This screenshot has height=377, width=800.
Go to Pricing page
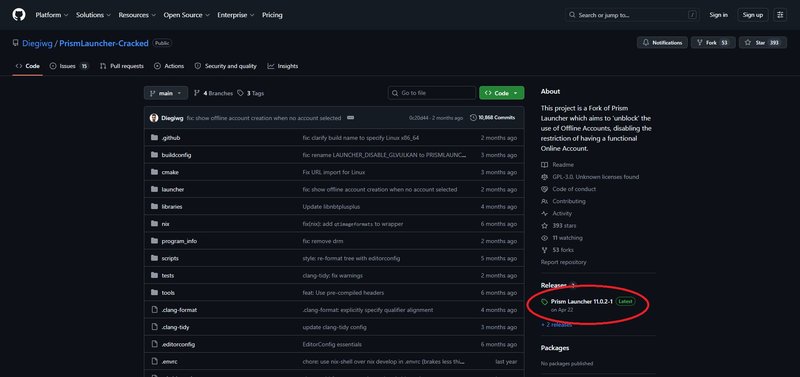point(272,15)
